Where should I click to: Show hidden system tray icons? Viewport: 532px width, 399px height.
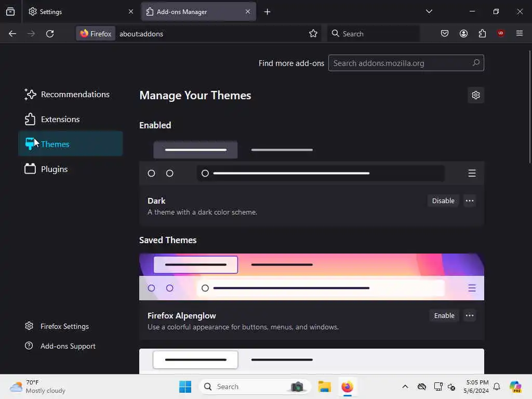(405, 387)
